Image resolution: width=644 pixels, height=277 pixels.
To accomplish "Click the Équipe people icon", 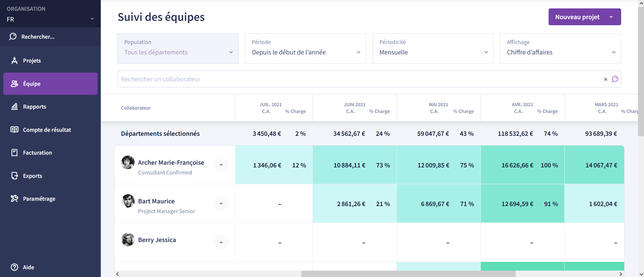I will point(14,84).
